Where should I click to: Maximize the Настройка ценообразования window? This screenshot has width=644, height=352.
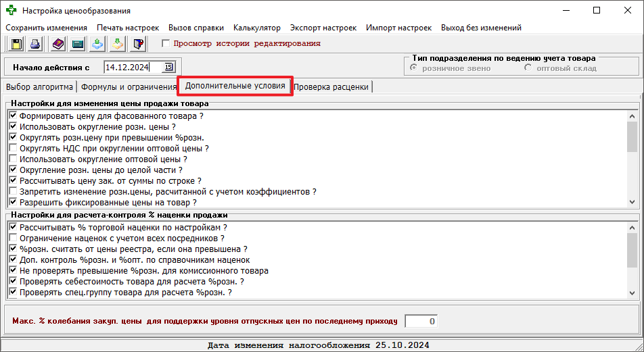597,10
